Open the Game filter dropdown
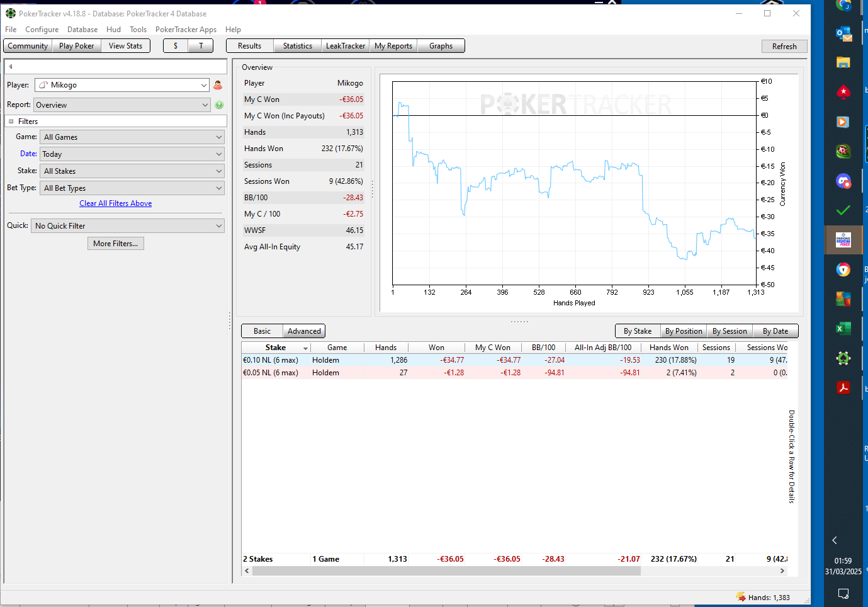 point(132,137)
